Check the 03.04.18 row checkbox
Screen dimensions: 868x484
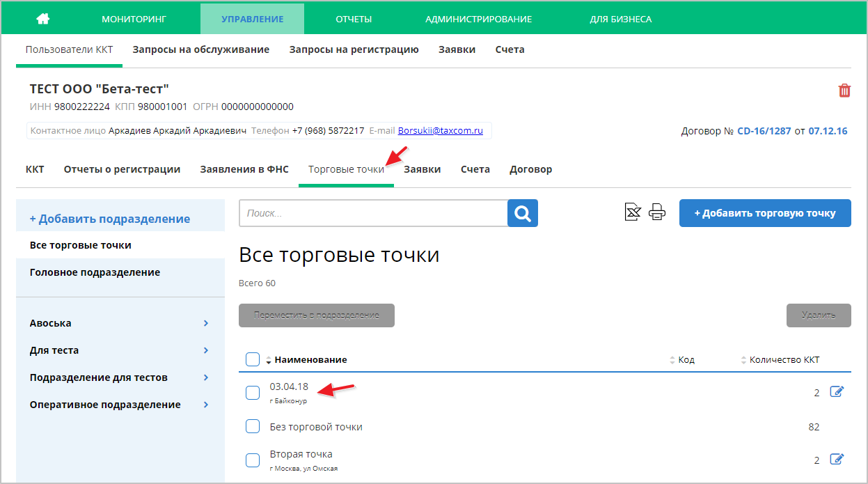coord(253,393)
